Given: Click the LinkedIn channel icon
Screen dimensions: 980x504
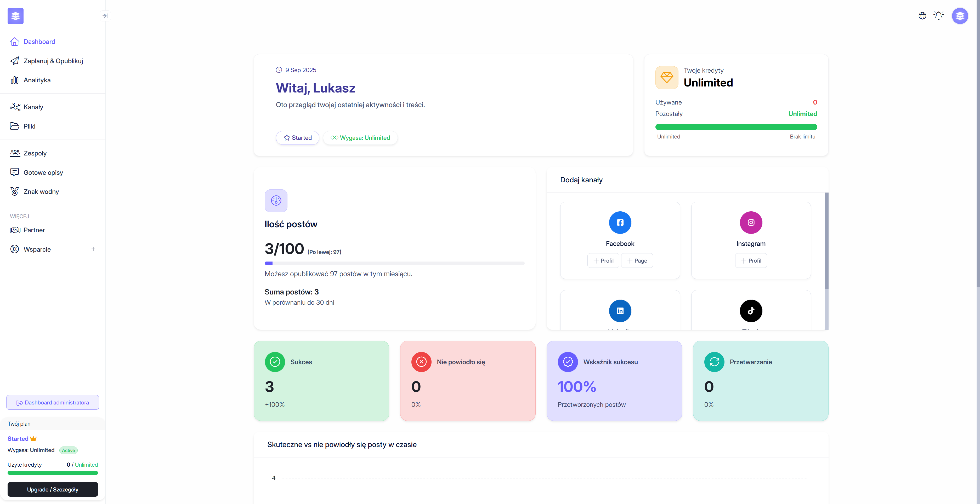Looking at the screenshot, I should (620, 311).
